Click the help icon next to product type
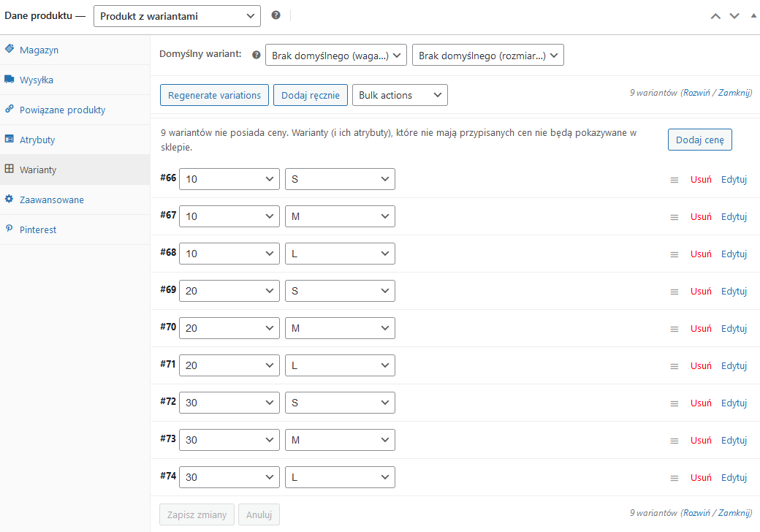The height and width of the screenshot is (532, 760). [275, 15]
